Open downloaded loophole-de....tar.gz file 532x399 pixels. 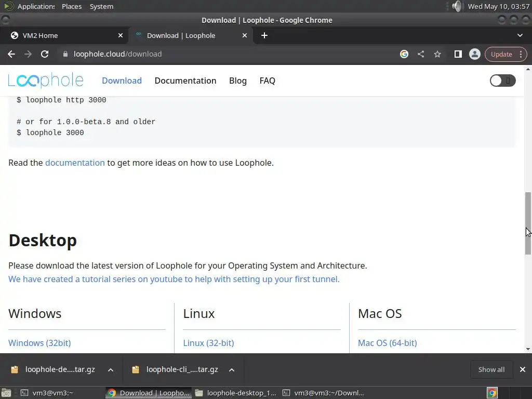tap(54, 369)
